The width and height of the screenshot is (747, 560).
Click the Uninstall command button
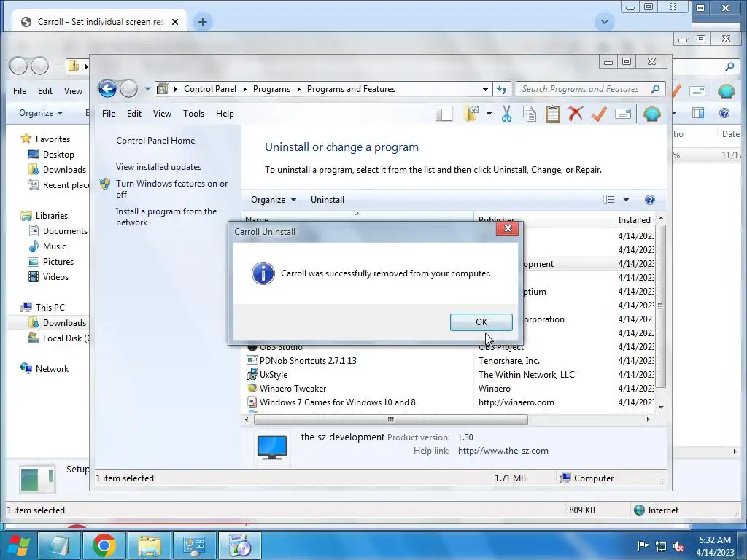(328, 200)
